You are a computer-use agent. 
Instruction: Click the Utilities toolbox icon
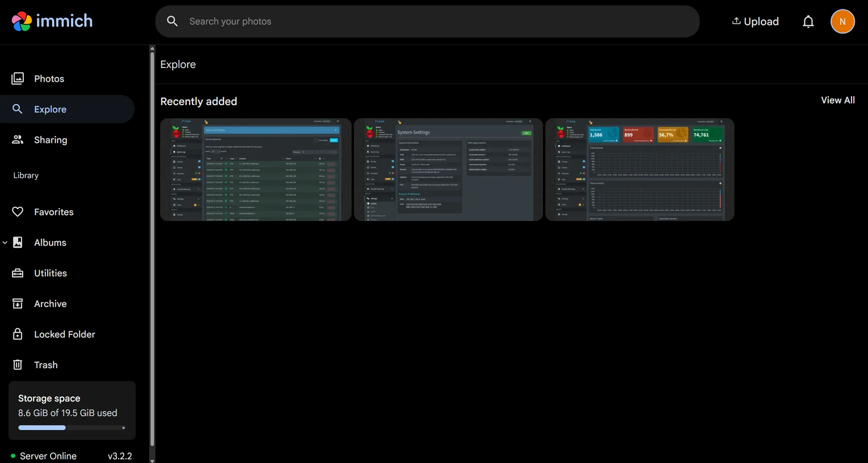click(x=18, y=273)
